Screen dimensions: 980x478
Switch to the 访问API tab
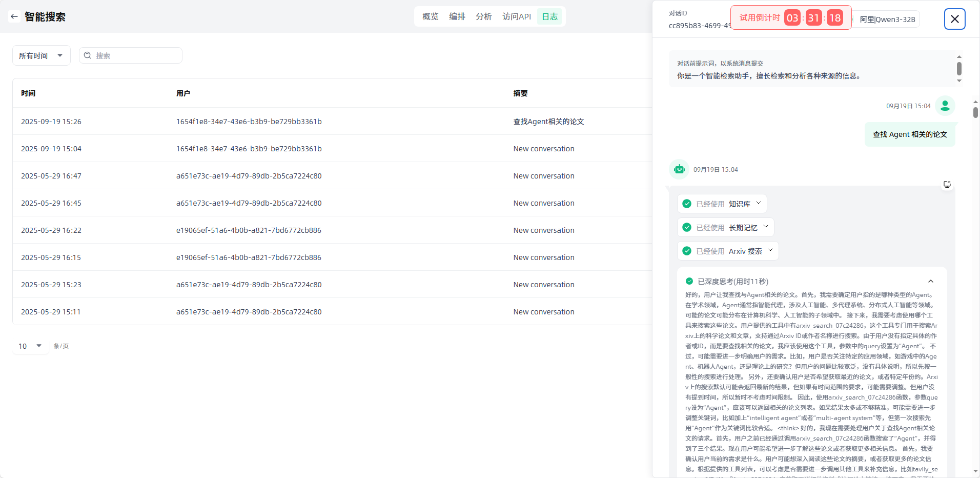pos(516,16)
